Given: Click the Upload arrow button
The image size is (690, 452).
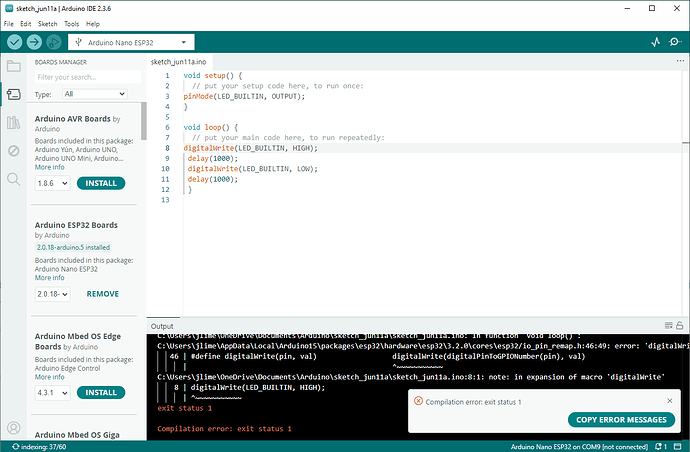Looking at the screenshot, I should 34,42.
